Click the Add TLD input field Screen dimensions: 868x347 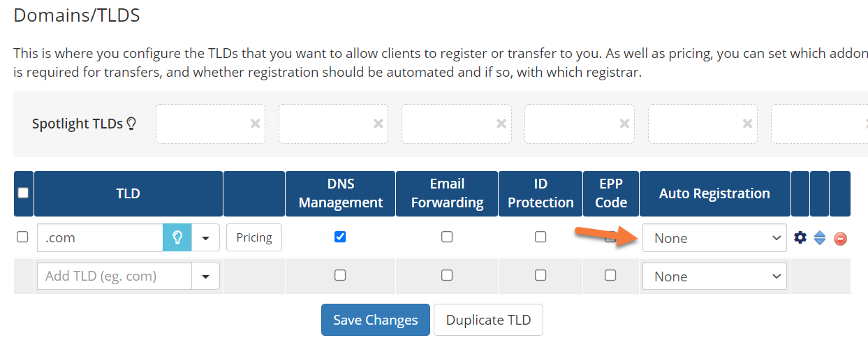click(115, 276)
